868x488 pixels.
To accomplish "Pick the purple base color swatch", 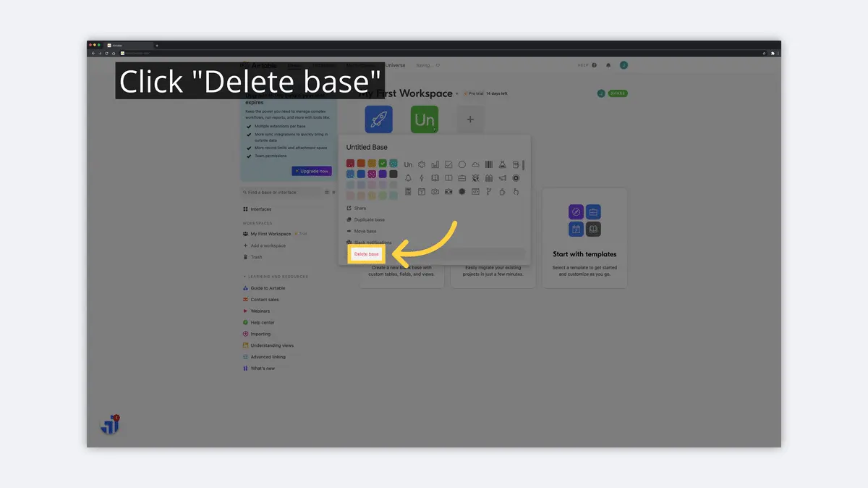I will point(383,174).
